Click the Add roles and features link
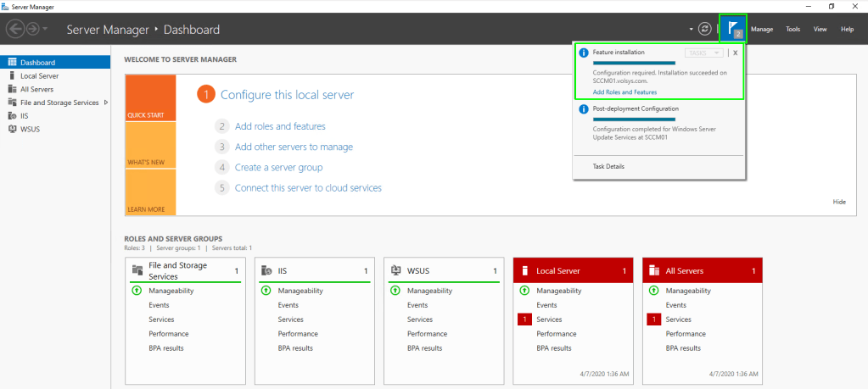The image size is (868, 389). click(280, 126)
